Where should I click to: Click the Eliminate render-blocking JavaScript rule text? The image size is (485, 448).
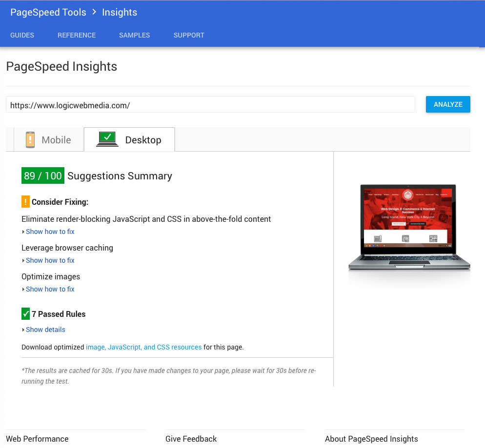[146, 219]
